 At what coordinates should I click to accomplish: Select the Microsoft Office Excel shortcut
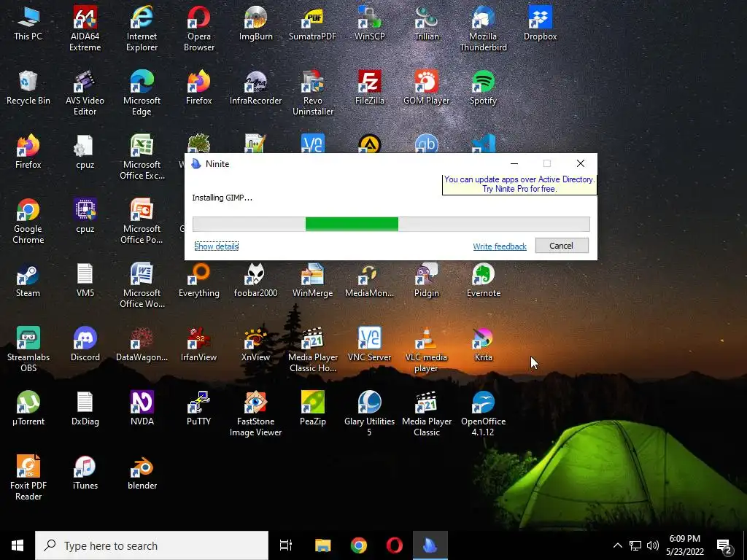(x=142, y=157)
